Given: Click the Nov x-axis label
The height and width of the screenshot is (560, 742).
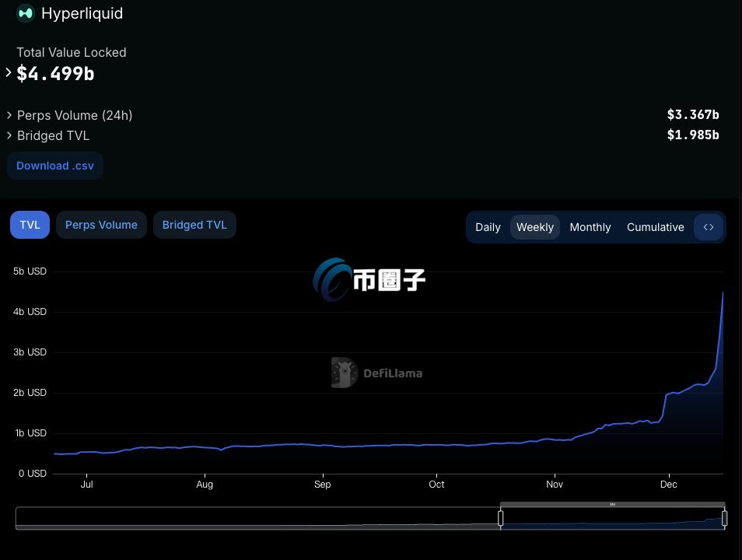Looking at the screenshot, I should pos(555,485).
